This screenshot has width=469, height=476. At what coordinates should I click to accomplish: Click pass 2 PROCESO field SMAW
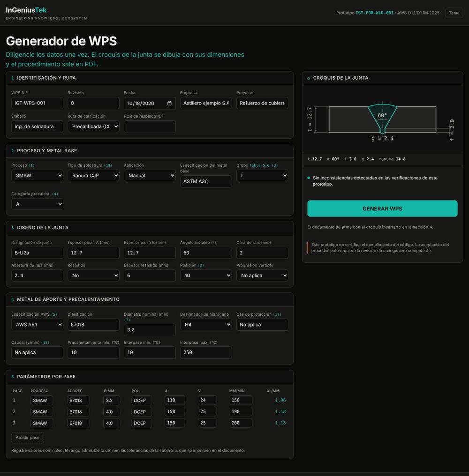click(x=42, y=412)
